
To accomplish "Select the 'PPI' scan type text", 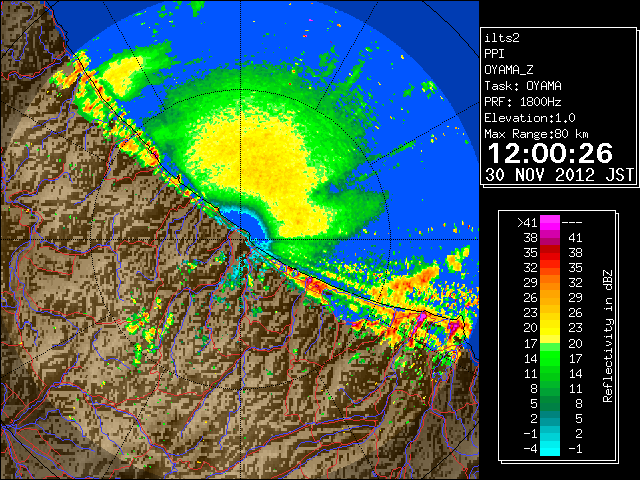I will point(494,54).
